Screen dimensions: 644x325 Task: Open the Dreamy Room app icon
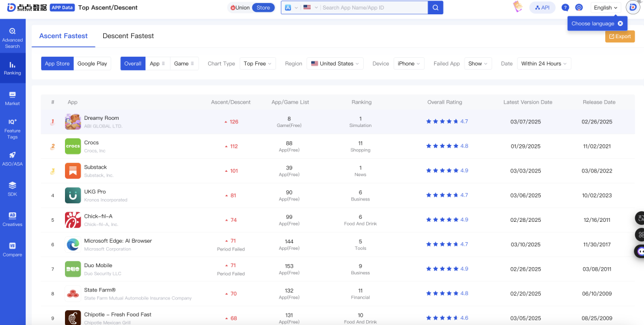point(73,122)
